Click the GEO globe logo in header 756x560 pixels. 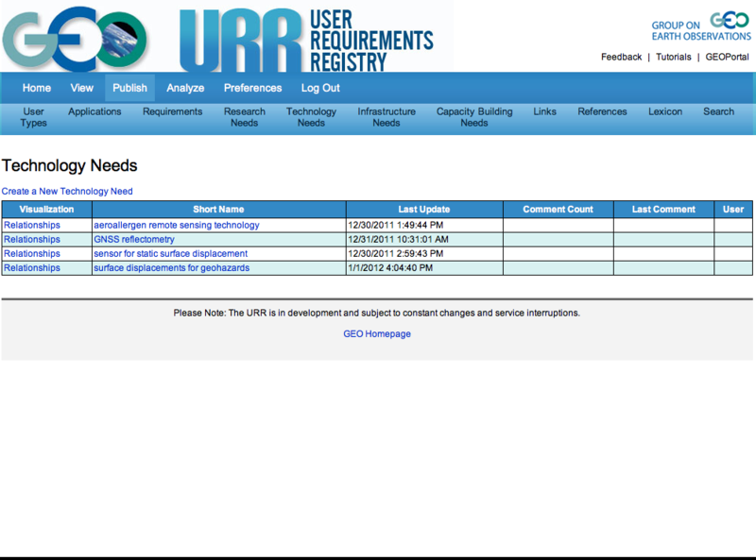coord(76,38)
